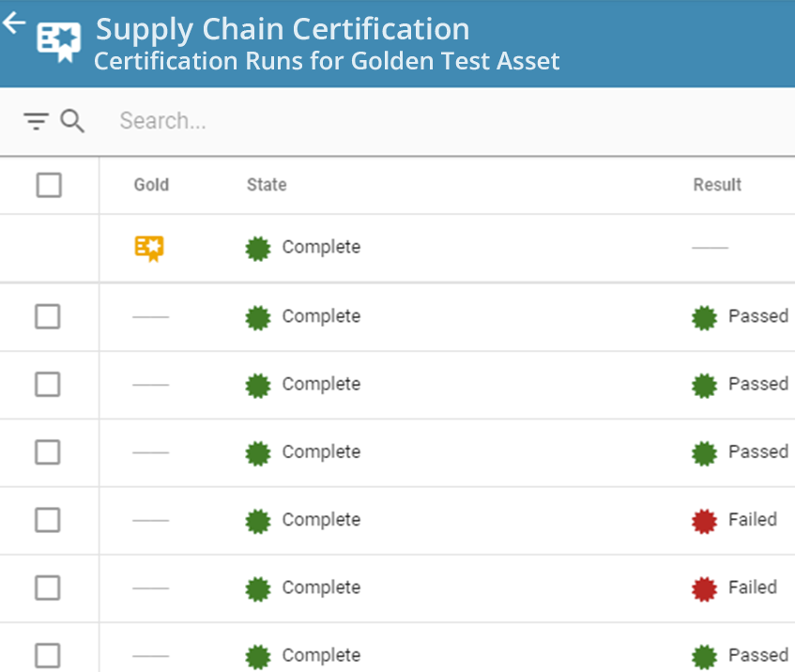Click state icon in second Failed row

click(x=258, y=589)
